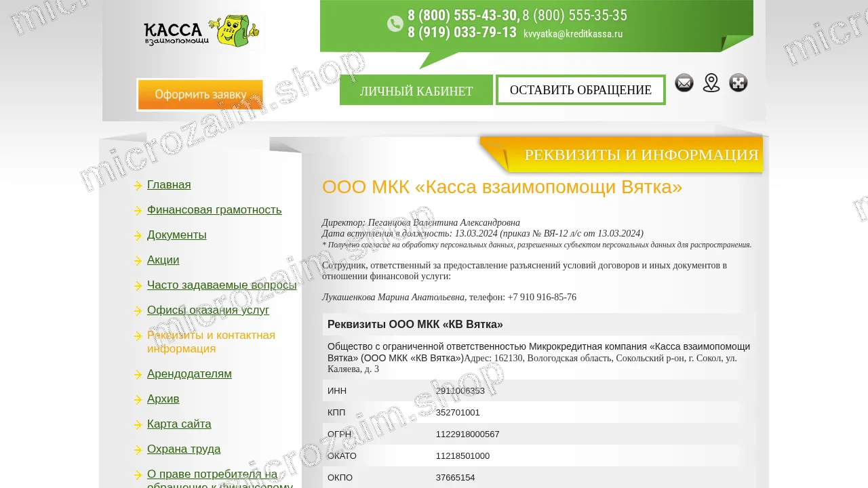Click heading ООО МКК «Касса взаимопомощи Вятка»
The height and width of the screenshot is (488, 868).
[x=502, y=187]
